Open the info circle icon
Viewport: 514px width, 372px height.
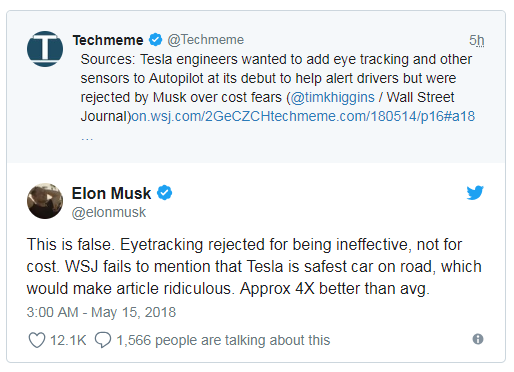click(x=478, y=339)
